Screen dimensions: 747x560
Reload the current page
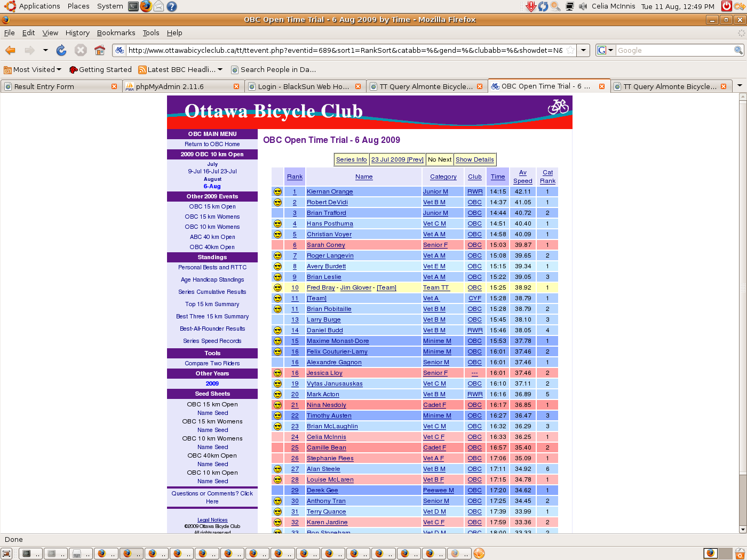61,50
